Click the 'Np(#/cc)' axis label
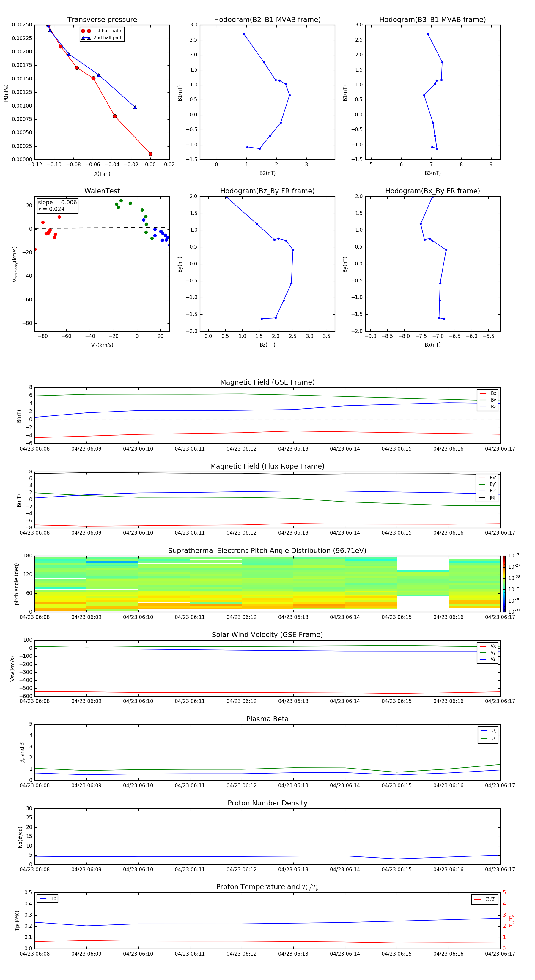The image size is (535, 980). 20,837
